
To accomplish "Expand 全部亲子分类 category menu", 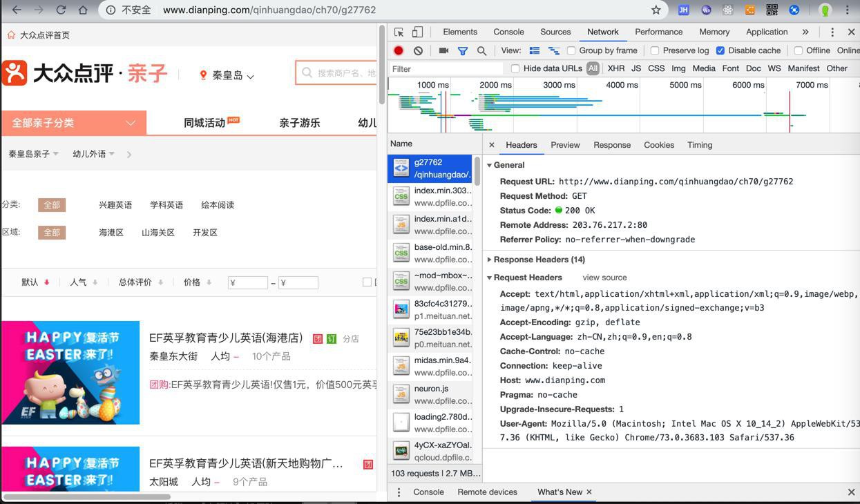I will pos(74,123).
